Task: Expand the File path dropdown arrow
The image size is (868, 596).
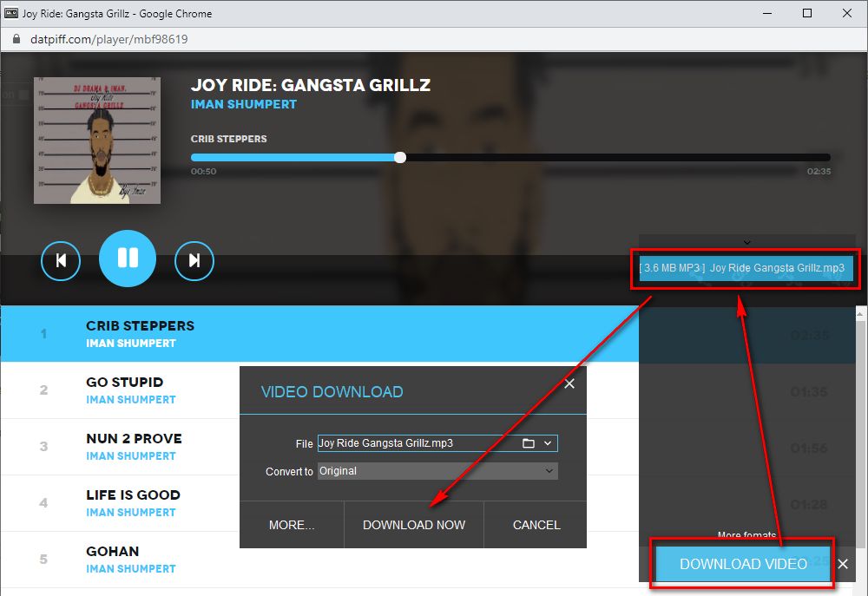Action: click(x=548, y=443)
